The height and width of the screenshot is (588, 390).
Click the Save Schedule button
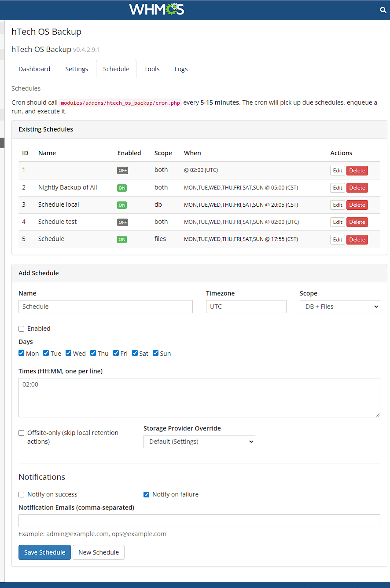[x=44, y=552]
